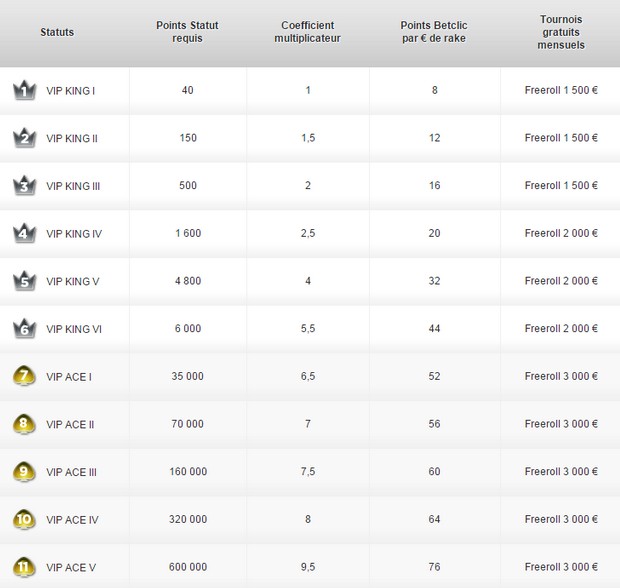Select Freeroll 1 500 € for VIP KING I
Image resolution: width=620 pixels, height=588 pixels.
[561, 90]
